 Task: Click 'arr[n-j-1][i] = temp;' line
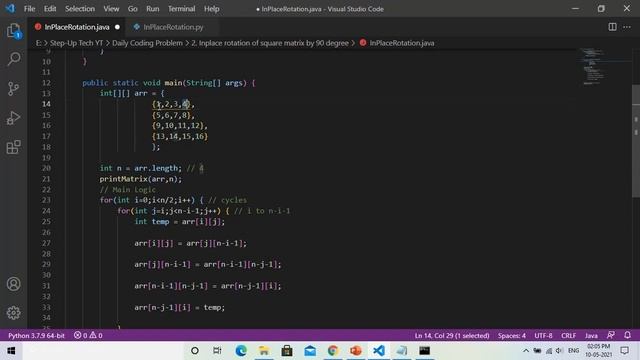click(180, 307)
